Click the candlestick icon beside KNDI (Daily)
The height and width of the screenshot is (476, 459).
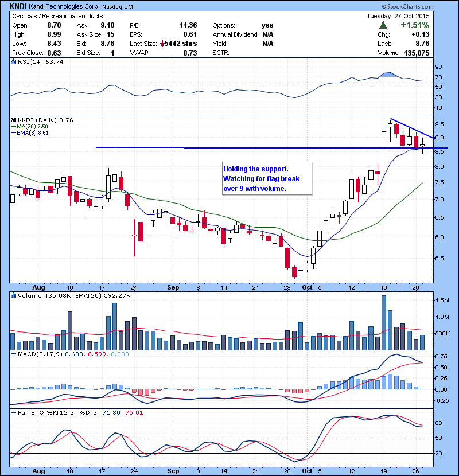[13, 120]
